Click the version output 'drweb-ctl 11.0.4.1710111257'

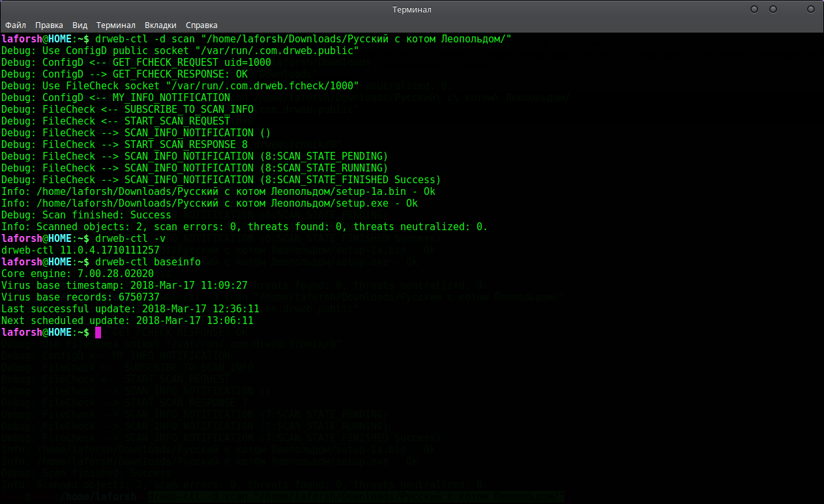[x=80, y=250]
